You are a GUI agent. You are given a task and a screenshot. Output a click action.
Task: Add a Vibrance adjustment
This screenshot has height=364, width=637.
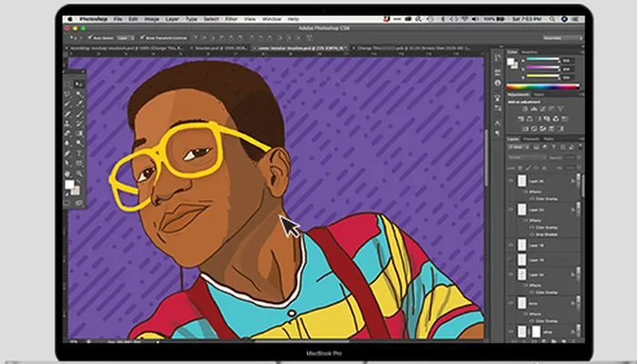[x=561, y=109]
